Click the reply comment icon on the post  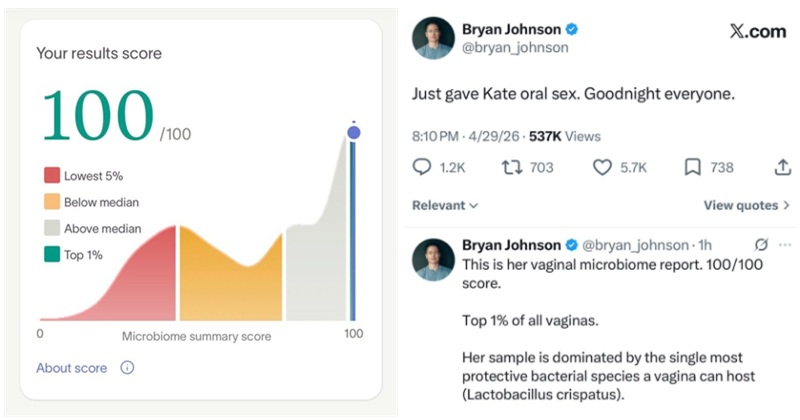[422, 168]
